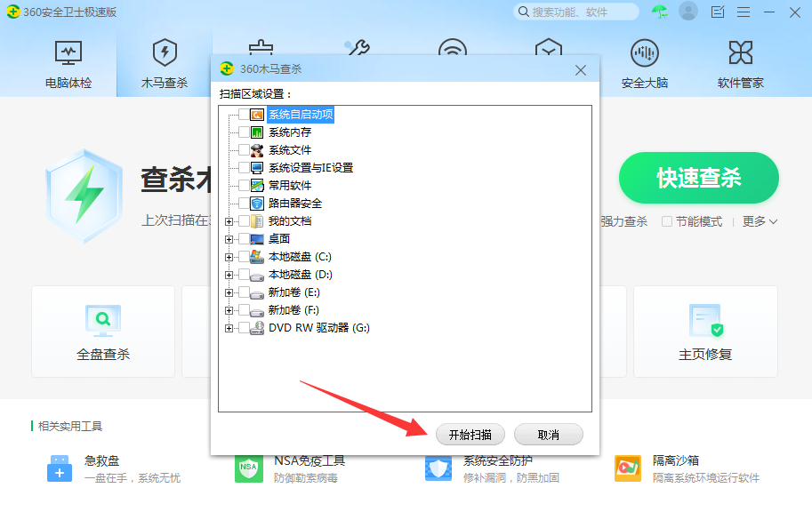This screenshot has width=812, height=512.
Task: Select the 新加卷 (F:) tree row
Action: (x=293, y=310)
